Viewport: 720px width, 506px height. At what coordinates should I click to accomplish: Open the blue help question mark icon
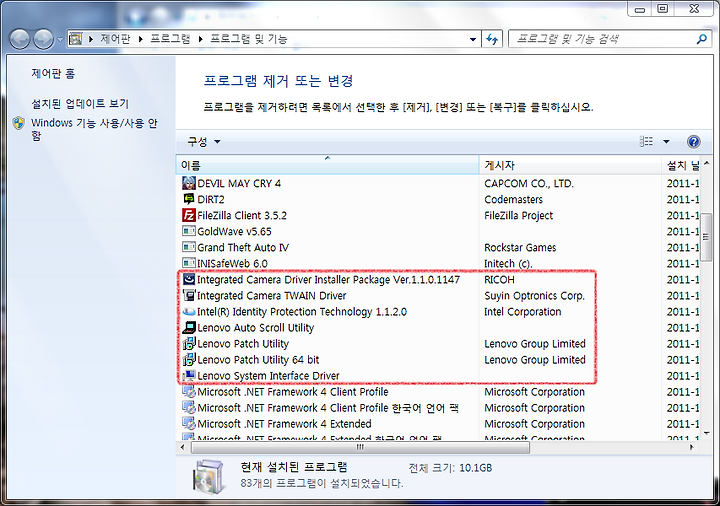tap(693, 141)
